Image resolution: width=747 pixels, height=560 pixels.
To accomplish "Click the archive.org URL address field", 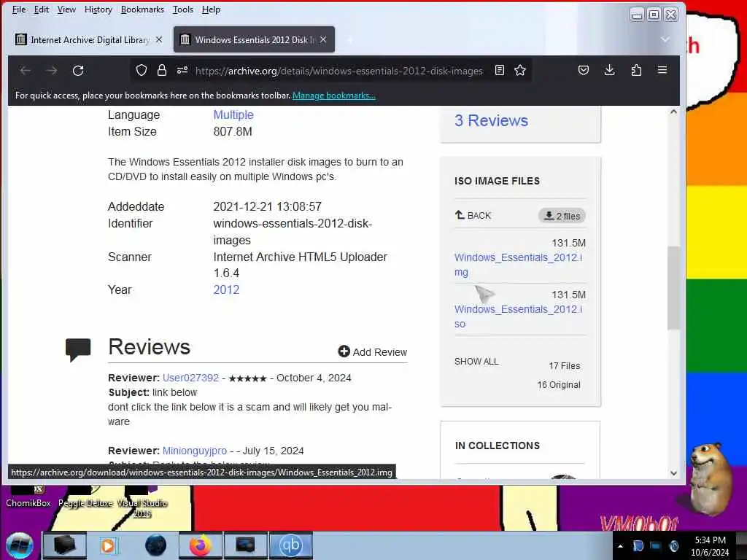I will click(x=338, y=71).
